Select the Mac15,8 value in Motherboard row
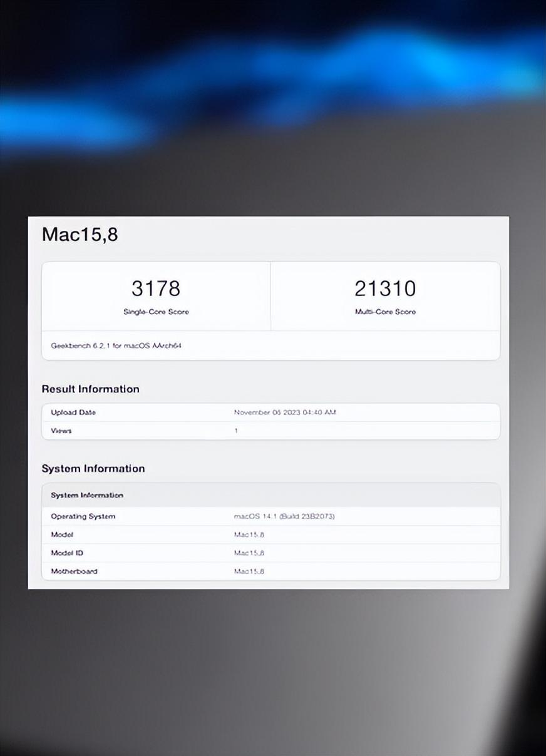 click(x=249, y=571)
